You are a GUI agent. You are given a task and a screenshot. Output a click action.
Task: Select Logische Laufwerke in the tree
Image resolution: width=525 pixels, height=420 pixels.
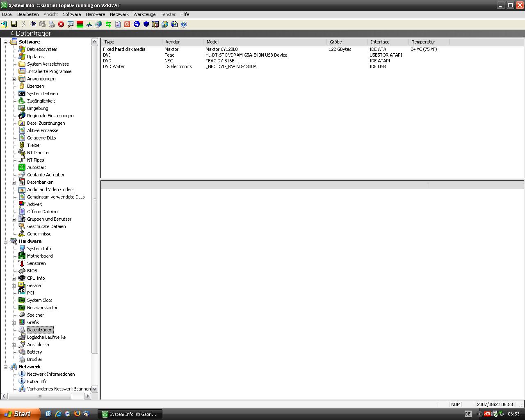46,337
